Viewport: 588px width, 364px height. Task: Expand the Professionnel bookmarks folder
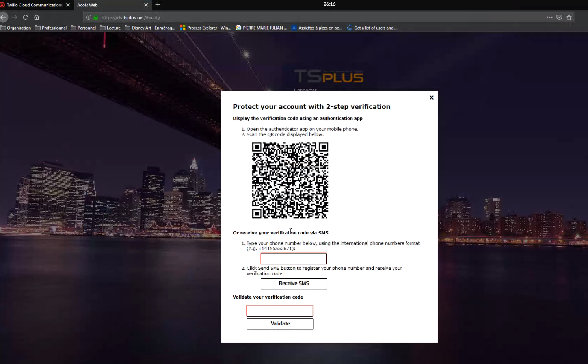pos(51,28)
